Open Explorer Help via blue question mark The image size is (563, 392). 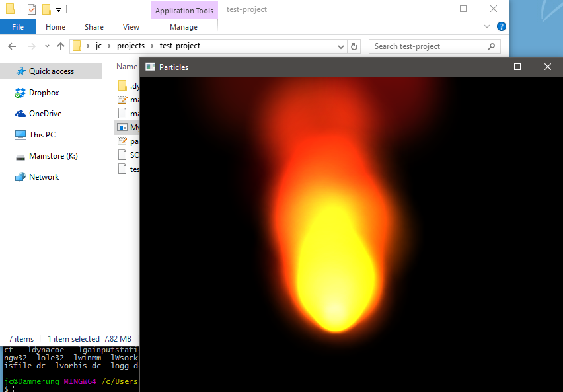tap(501, 27)
